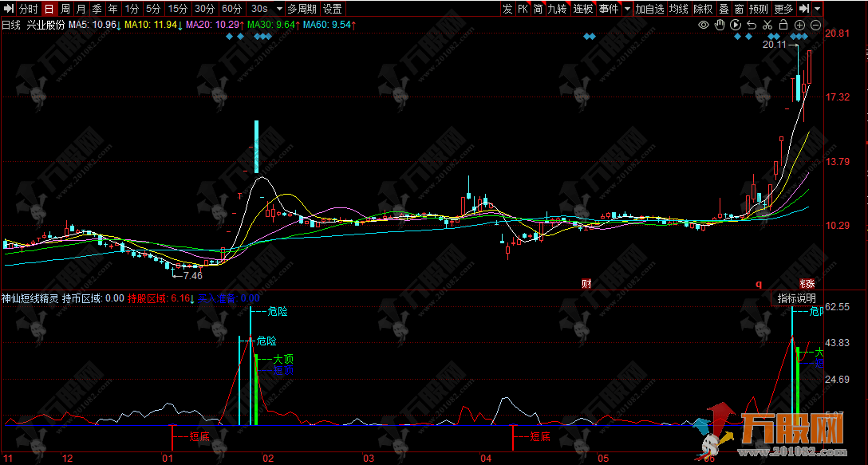The image size is (868, 465).
Task: Select the 周 weekly period tab
Action: (65, 9)
